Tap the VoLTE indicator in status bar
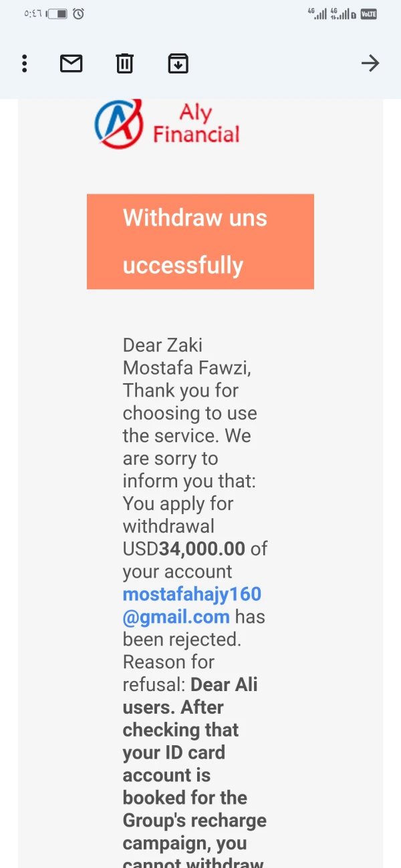401x868 pixels. pyautogui.click(x=368, y=13)
